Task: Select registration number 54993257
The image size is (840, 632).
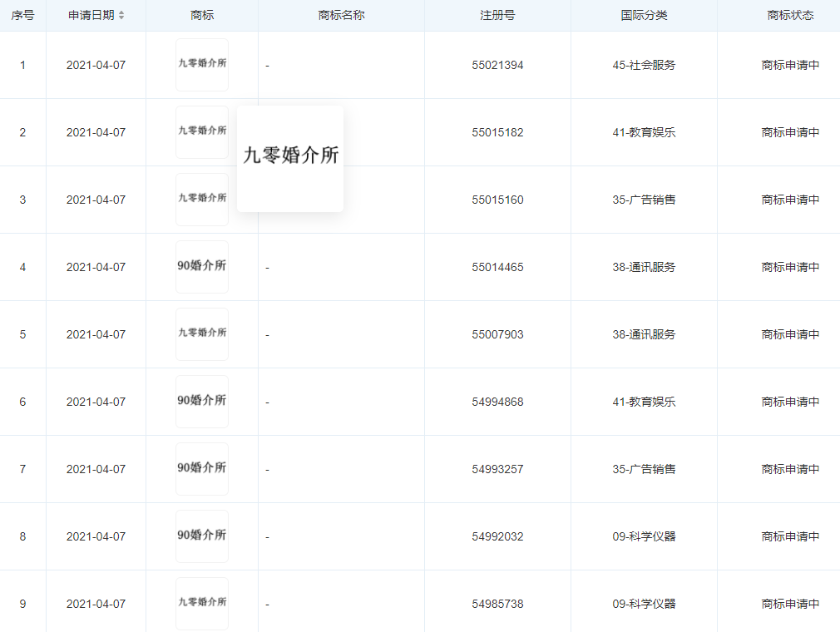Action: coord(497,470)
